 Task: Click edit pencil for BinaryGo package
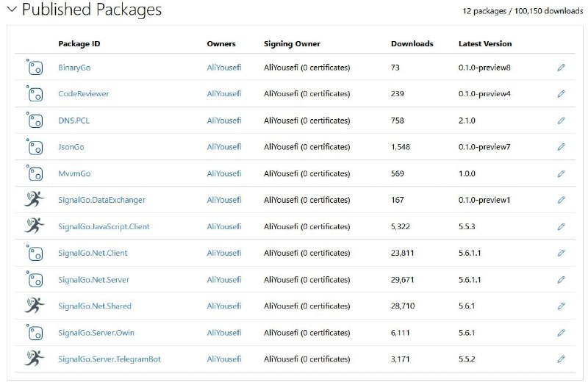pyautogui.click(x=561, y=68)
